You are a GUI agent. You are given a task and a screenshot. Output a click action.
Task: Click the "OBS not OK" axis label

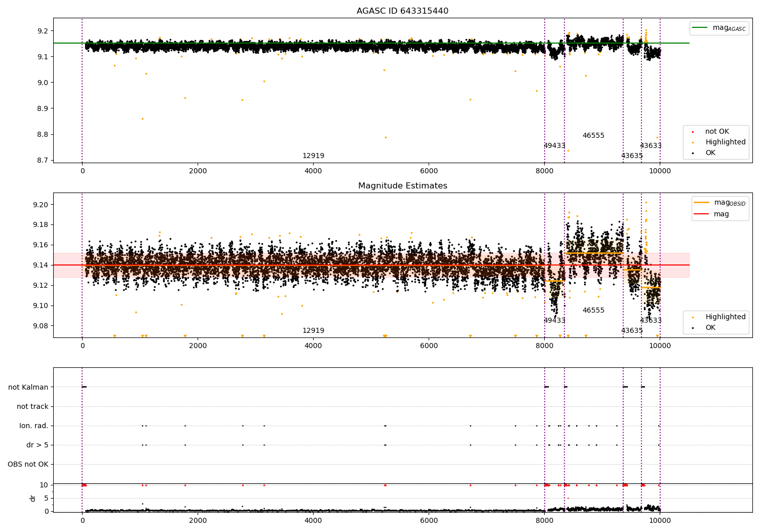pyautogui.click(x=28, y=465)
